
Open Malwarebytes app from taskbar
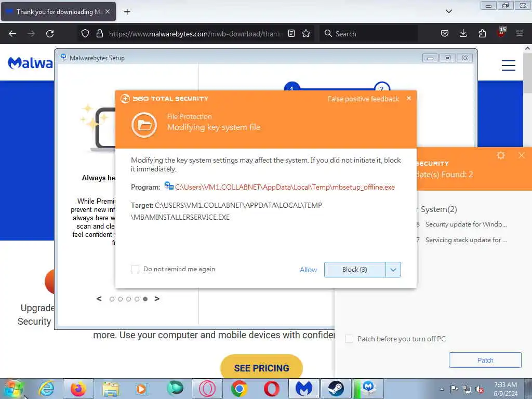(x=303, y=389)
